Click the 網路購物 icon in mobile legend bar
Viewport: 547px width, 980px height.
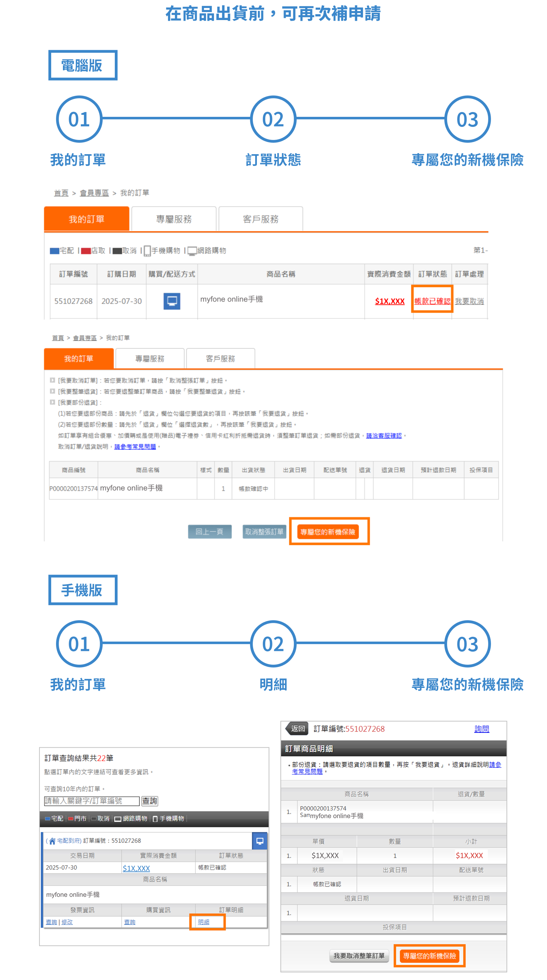(118, 819)
